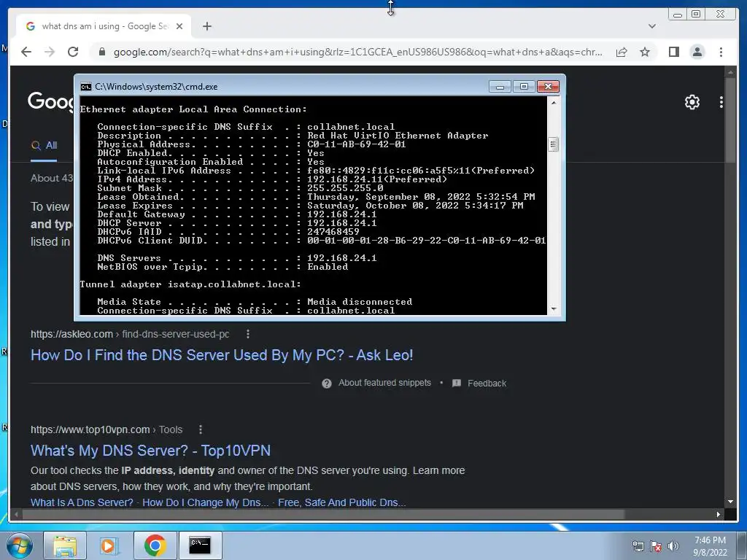
Task: Restore down the Chrome window
Action: 696,15
